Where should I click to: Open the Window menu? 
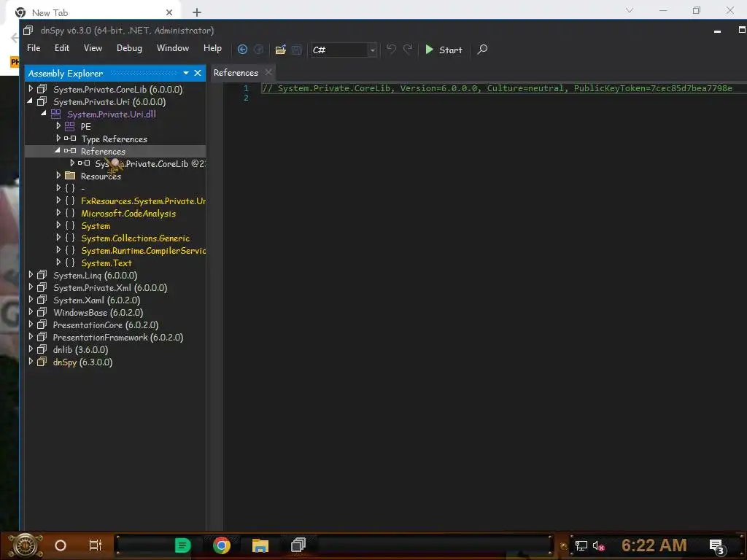click(173, 48)
